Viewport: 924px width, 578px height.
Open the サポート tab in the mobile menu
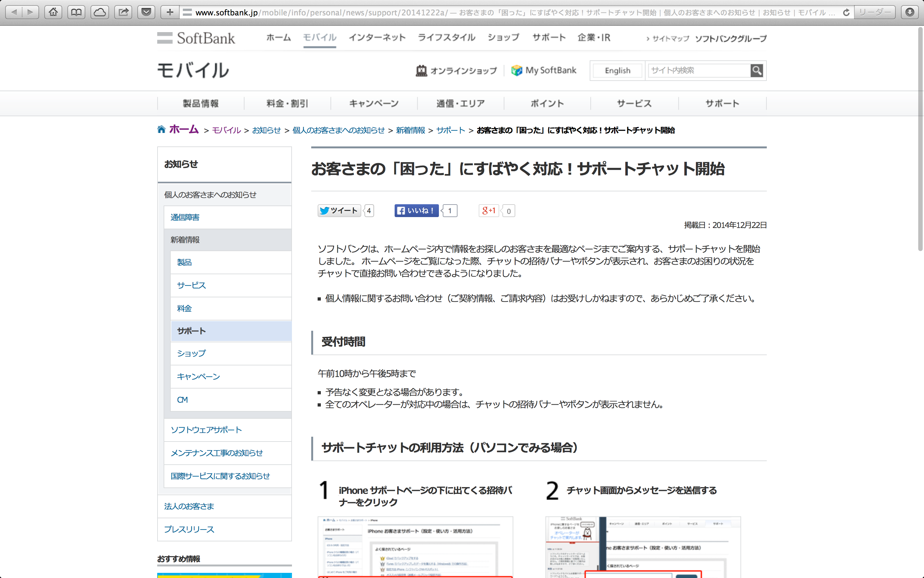tap(722, 103)
